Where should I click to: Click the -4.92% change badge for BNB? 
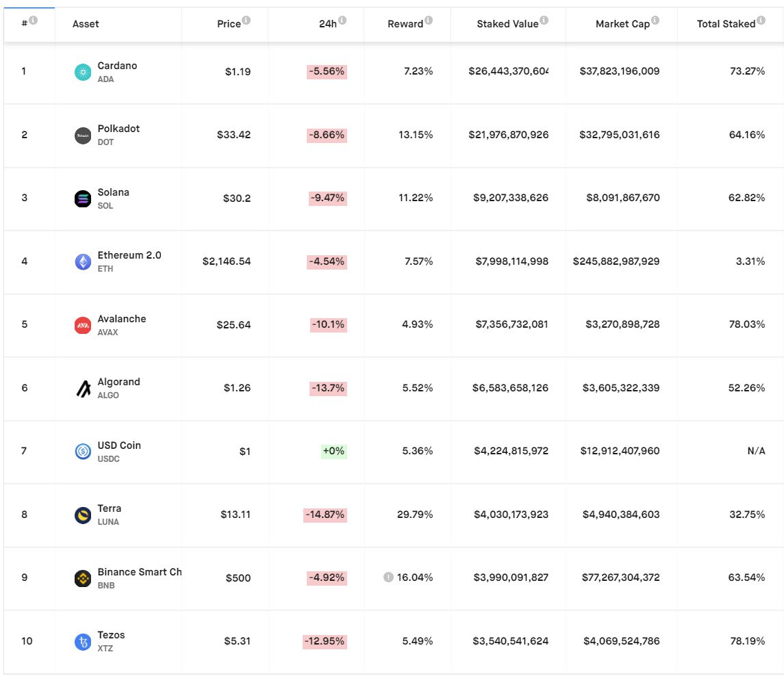[327, 577]
